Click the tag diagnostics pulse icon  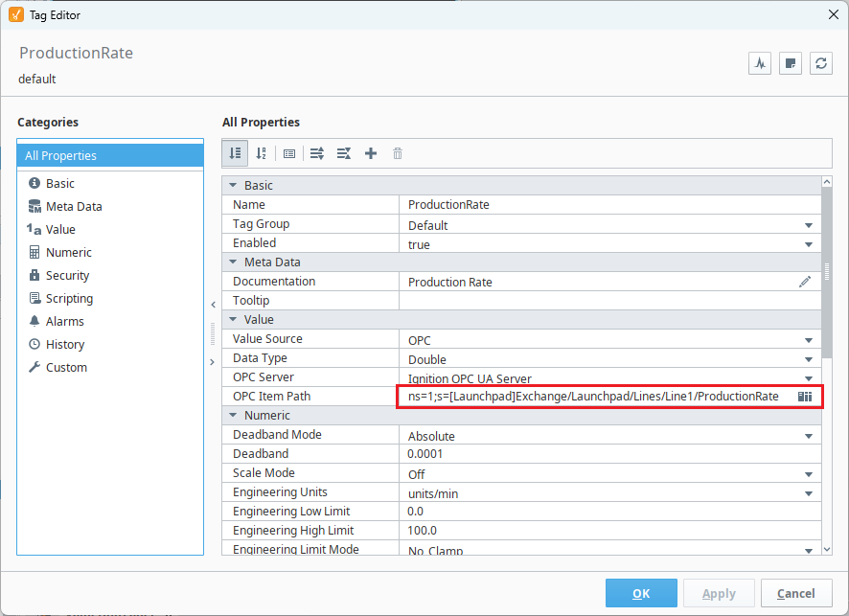(x=760, y=63)
